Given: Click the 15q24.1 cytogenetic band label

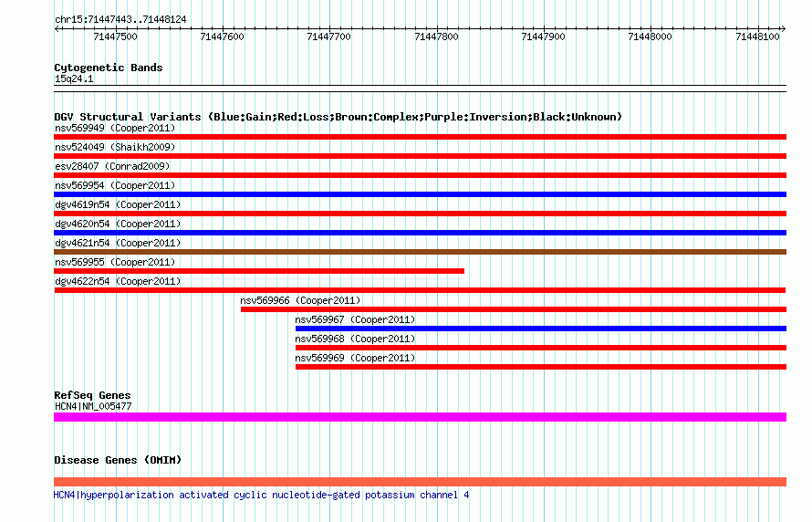Looking at the screenshot, I should (x=74, y=78).
